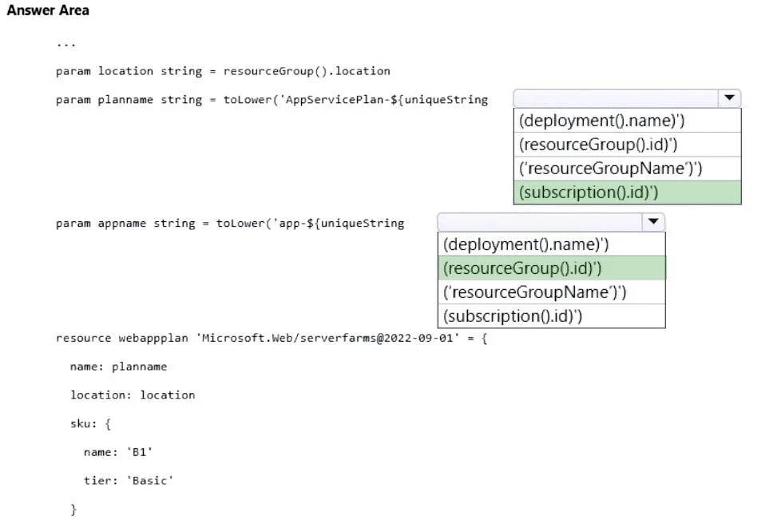Click the name: planname property line

(118, 367)
